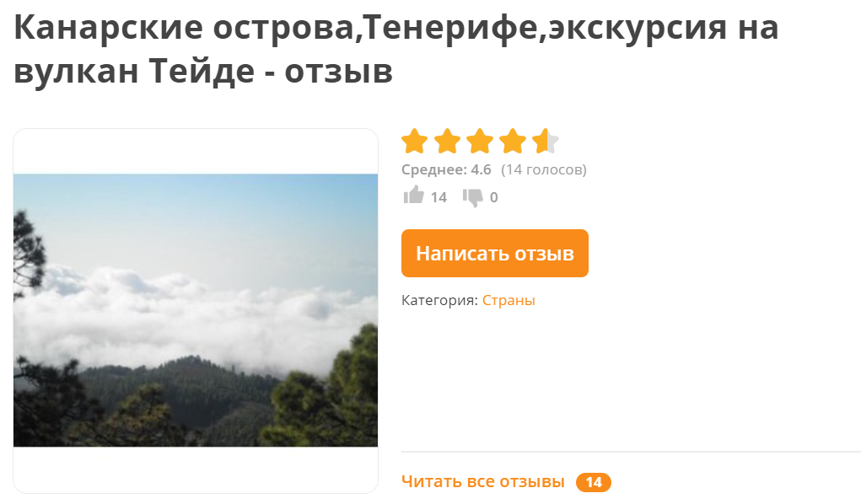861x504 pixels.
Task: Rate with the first gold star
Action: point(415,141)
